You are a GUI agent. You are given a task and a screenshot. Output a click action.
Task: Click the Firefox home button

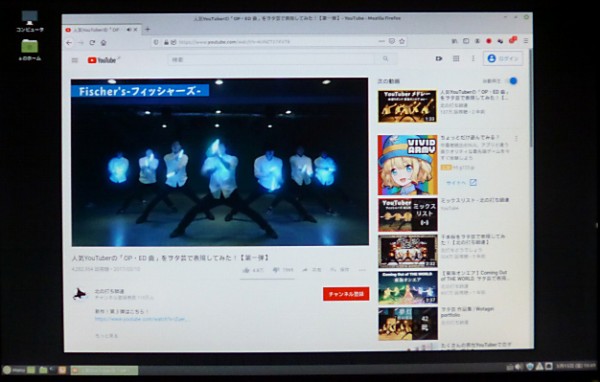click(x=103, y=42)
